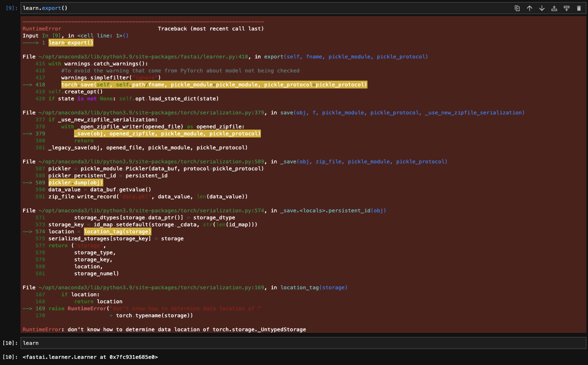Insert a new cell below

click(567, 8)
